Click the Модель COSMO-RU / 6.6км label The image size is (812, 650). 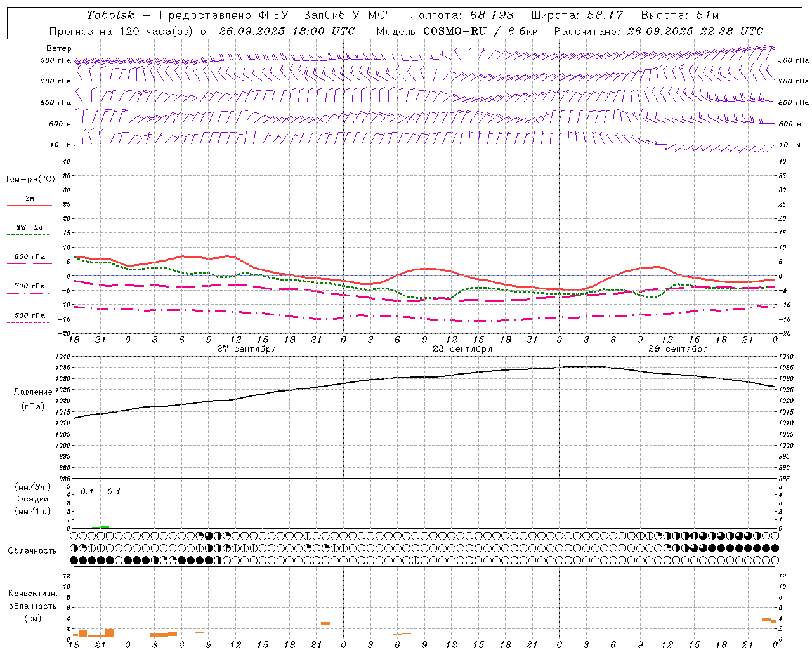coord(457,31)
